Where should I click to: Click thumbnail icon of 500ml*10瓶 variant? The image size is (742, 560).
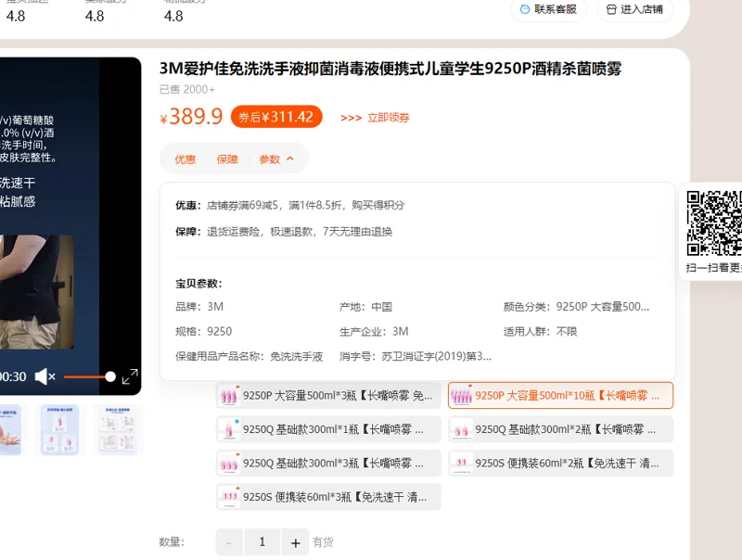pos(461,395)
